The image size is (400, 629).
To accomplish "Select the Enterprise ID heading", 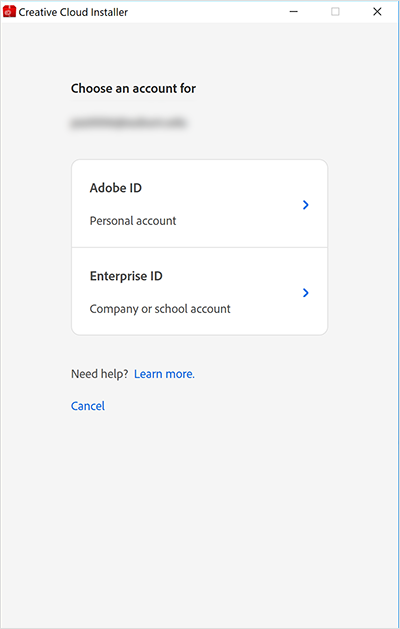I will [x=126, y=276].
